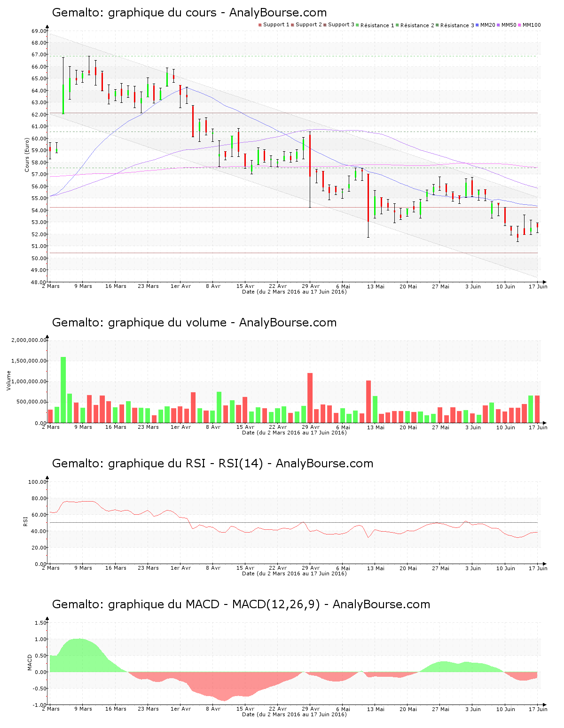The image size is (564, 728).
Task: Click the tall red volume bar at 29 Avr
Action: pyautogui.click(x=310, y=398)
